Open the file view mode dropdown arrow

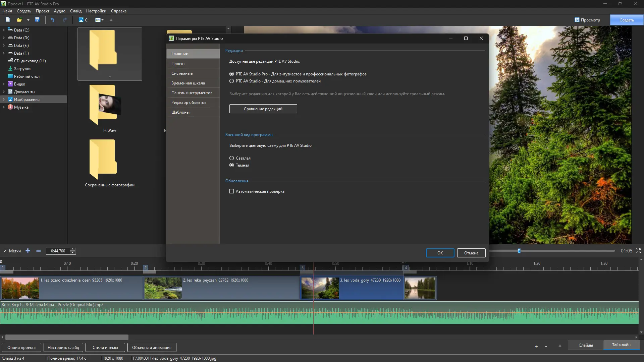[x=103, y=20]
